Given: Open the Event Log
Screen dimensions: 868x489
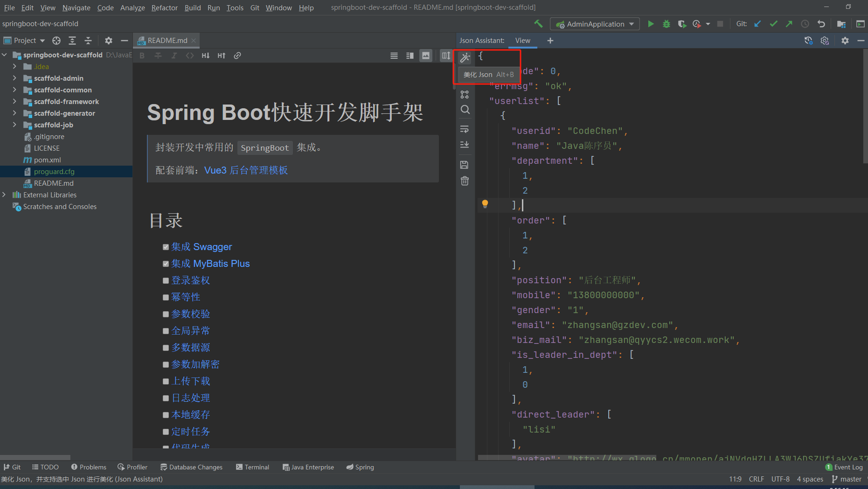Looking at the screenshot, I should [844, 467].
